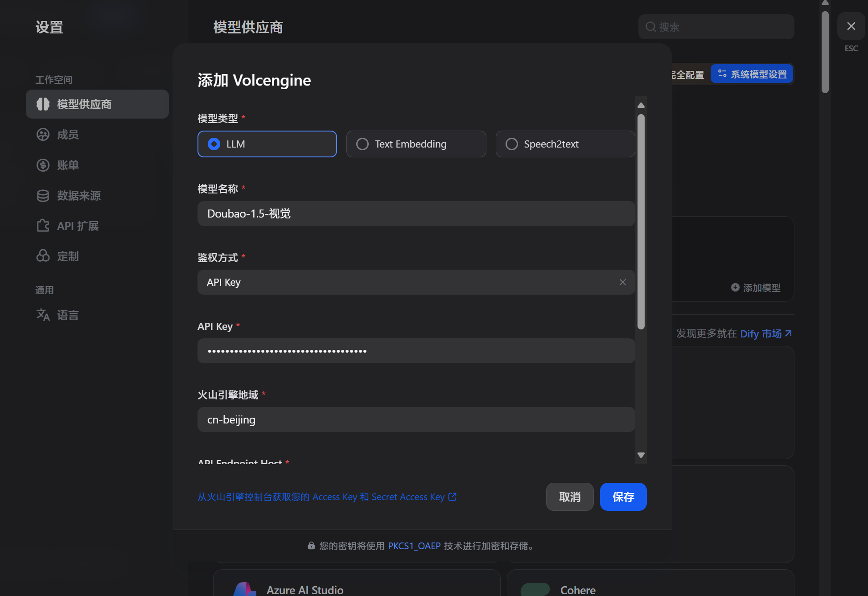This screenshot has height=596, width=868.
Task: Click the Language translate icon
Action: (x=43, y=315)
